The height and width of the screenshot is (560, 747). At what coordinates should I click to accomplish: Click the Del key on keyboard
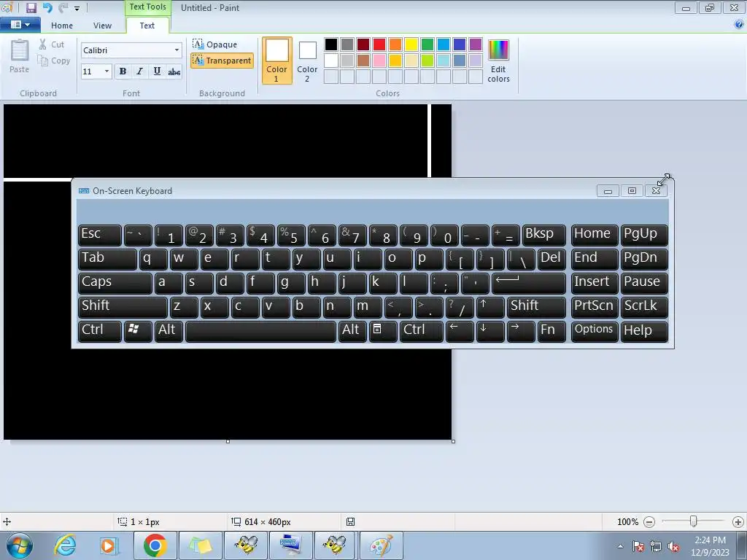(551, 259)
